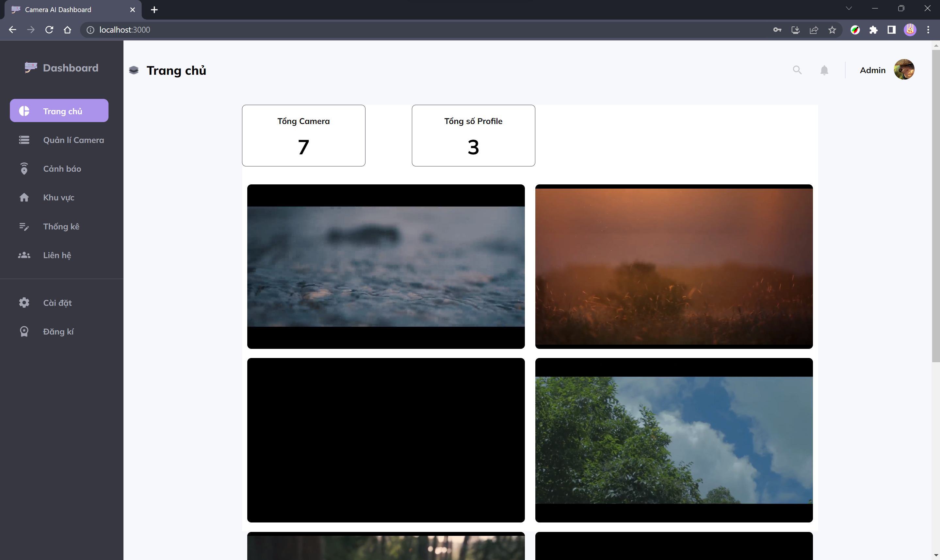
Task: Open Chrome three-dot menu
Action: (928, 30)
